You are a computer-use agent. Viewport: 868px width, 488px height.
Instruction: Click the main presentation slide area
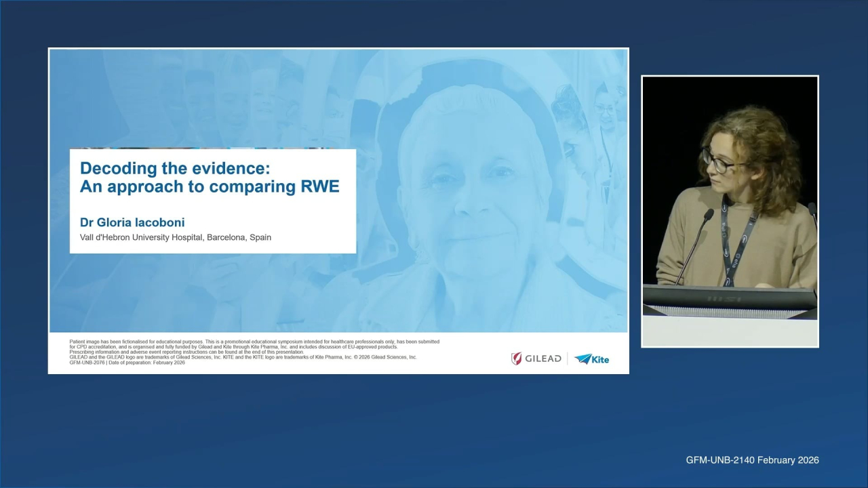click(338, 210)
